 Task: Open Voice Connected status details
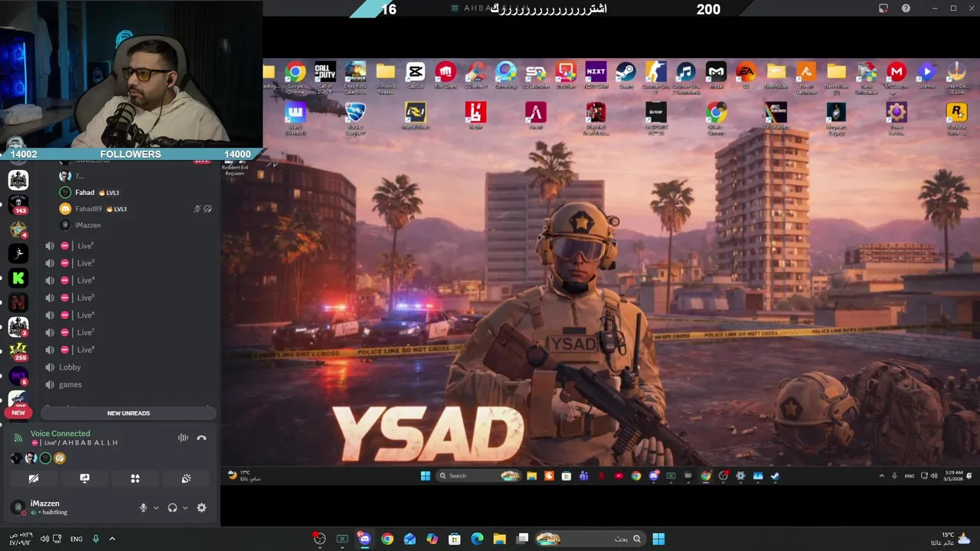coord(60,433)
